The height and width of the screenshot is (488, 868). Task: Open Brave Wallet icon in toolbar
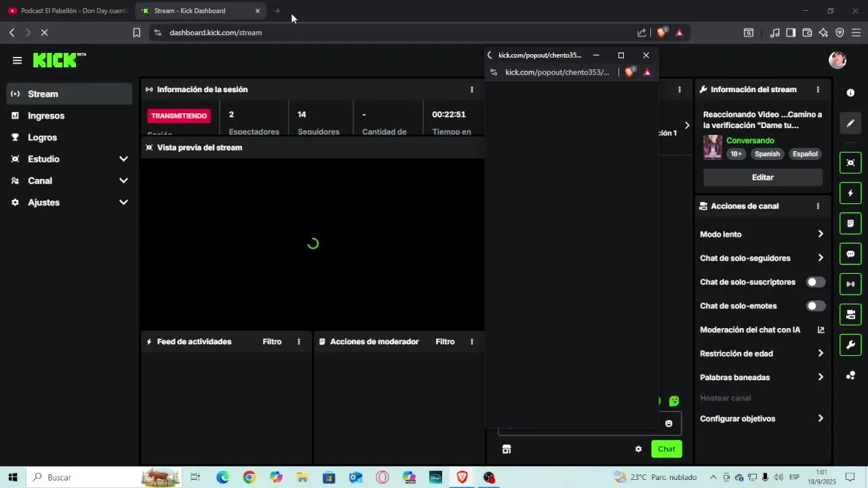coord(807,33)
